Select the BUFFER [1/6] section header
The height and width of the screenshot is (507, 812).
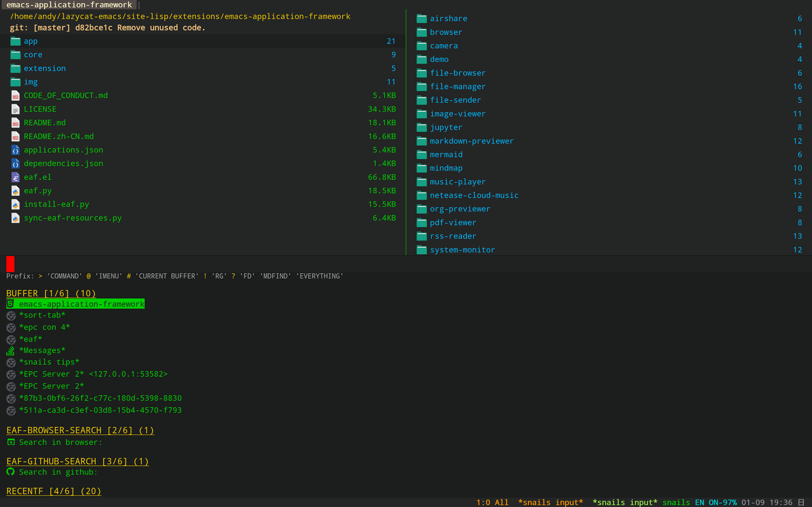[51, 293]
